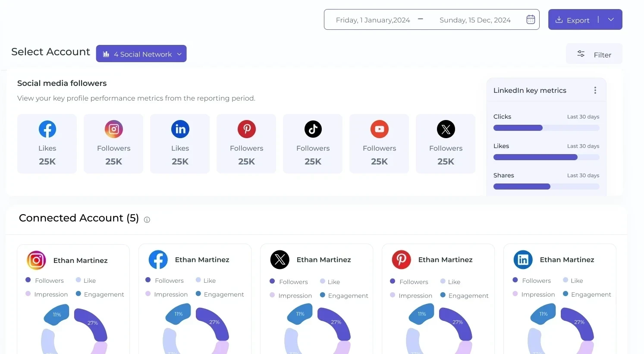Click the start date Friday, 1 January,2024
This screenshot has width=644, height=354.
373,20
